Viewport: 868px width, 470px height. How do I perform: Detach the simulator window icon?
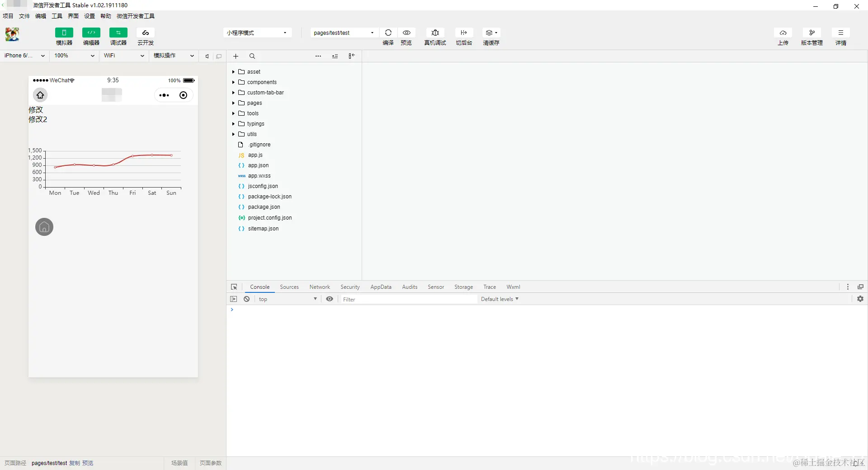(219, 56)
